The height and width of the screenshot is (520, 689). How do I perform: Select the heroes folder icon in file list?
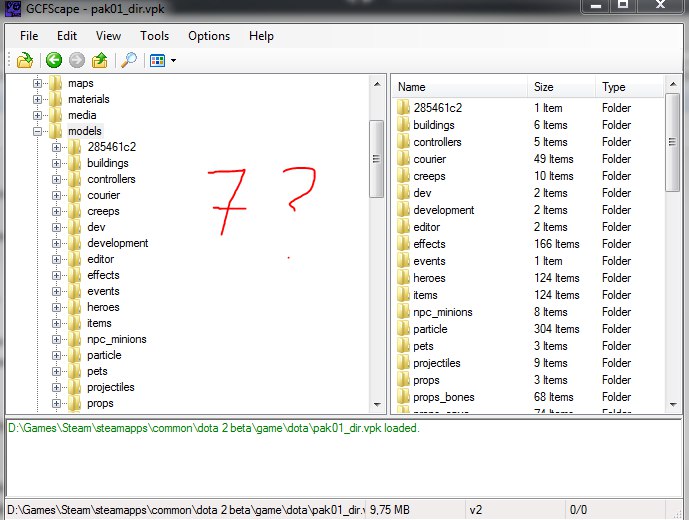coord(403,278)
